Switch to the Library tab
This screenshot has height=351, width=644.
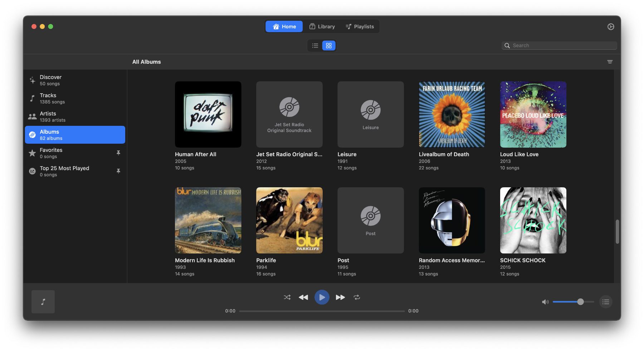322,26
